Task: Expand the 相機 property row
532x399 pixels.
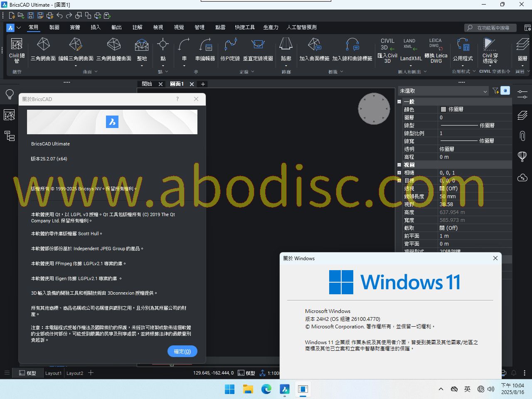Action: pos(399,172)
